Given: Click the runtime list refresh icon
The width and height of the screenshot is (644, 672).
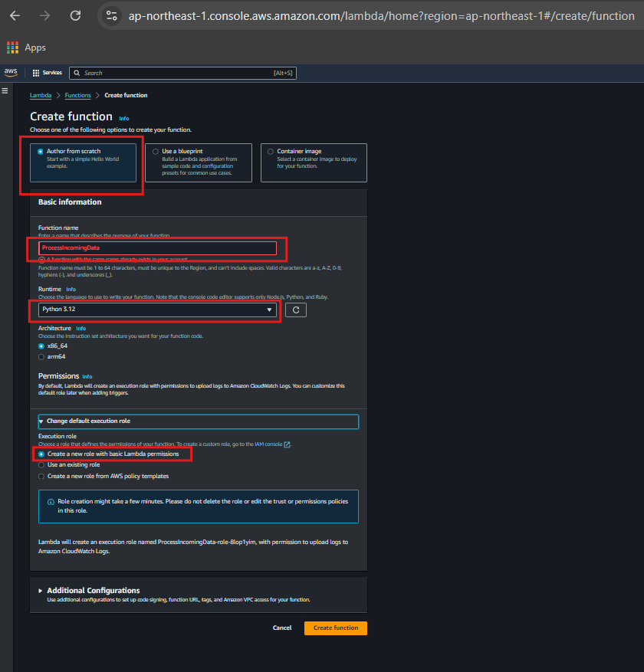Looking at the screenshot, I should click(296, 310).
